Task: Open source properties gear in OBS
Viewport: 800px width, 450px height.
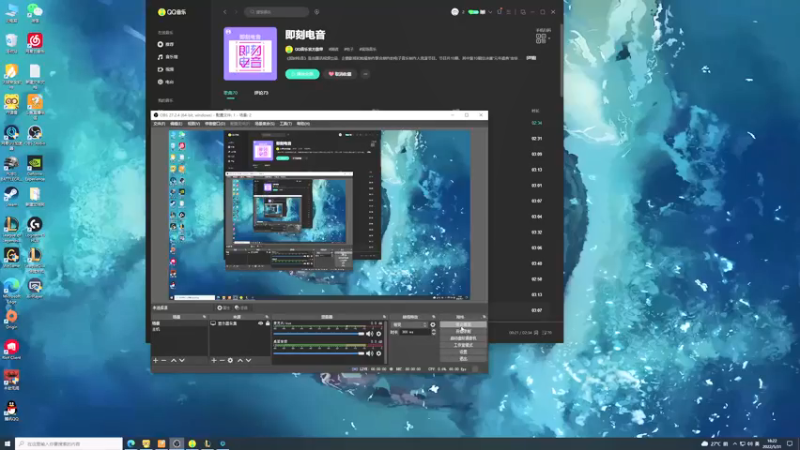Action: [230, 360]
